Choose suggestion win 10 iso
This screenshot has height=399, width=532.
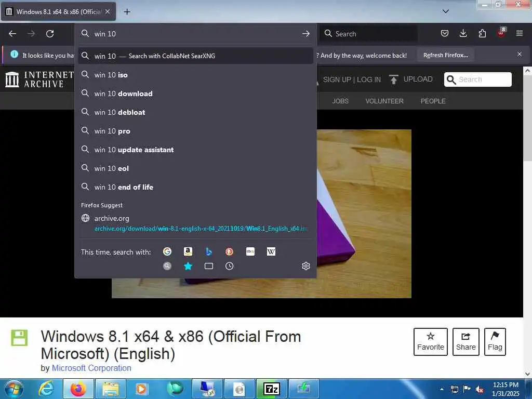(x=195, y=75)
